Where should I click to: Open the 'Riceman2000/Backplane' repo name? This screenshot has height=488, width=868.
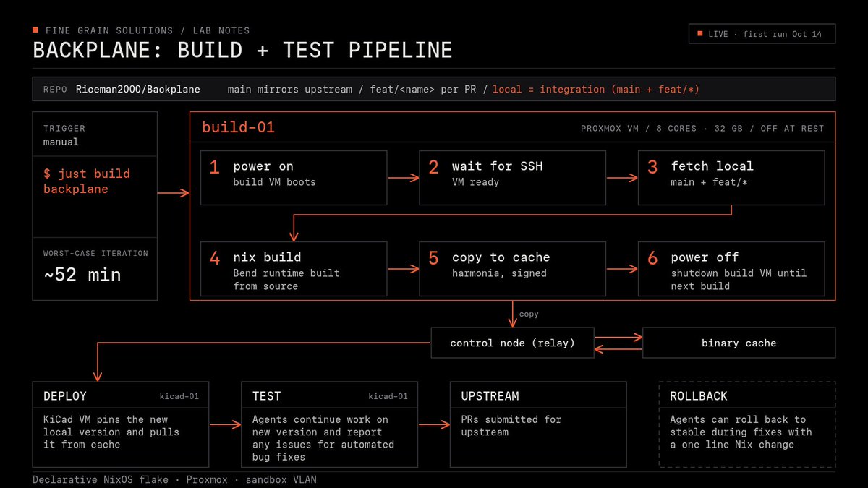tap(138, 90)
